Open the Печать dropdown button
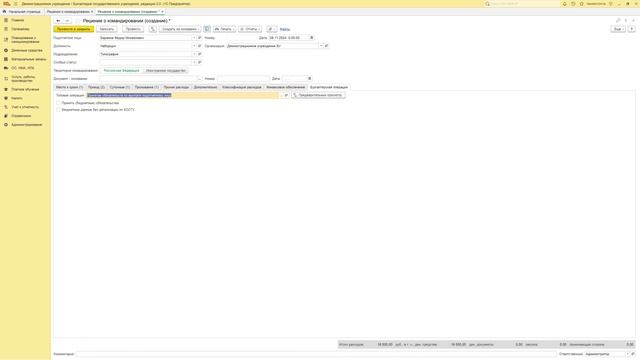 [x=224, y=29]
